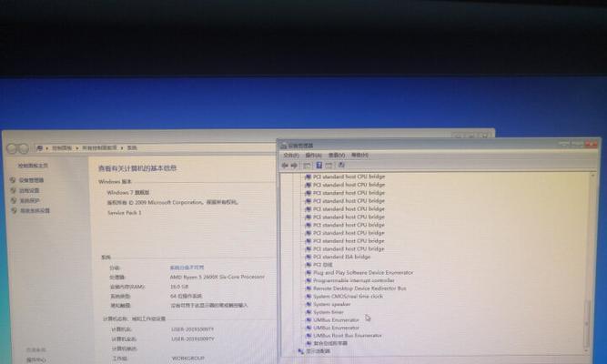
Task: Open the 帮助(H) menu in Device Manager
Action: coord(359,156)
